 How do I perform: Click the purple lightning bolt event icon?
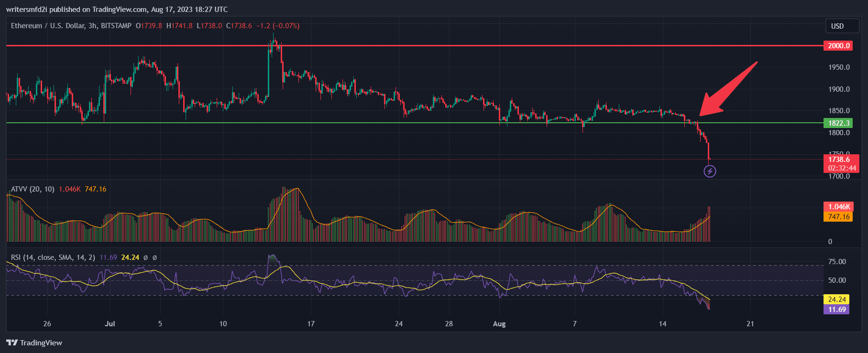click(710, 171)
